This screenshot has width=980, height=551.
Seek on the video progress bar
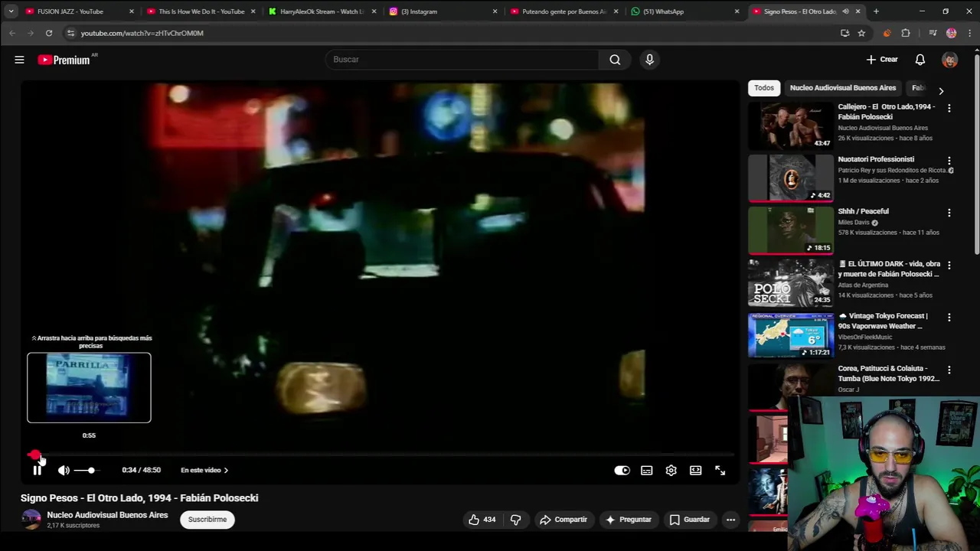tap(381, 455)
